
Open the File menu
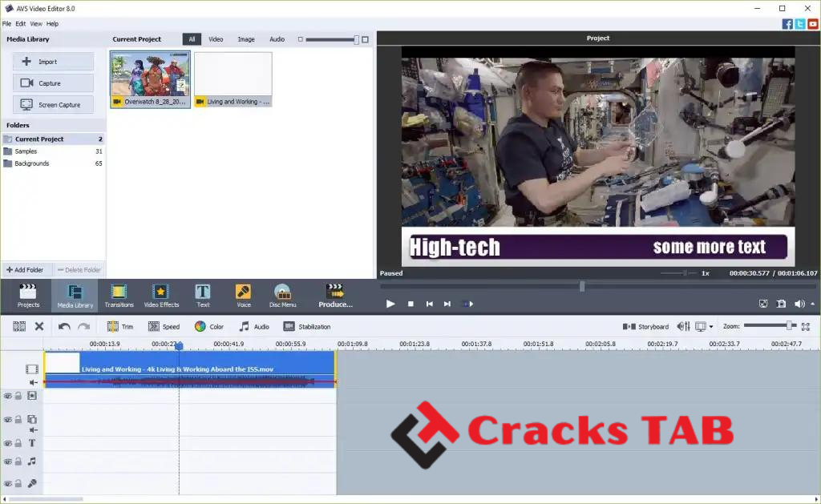point(6,23)
